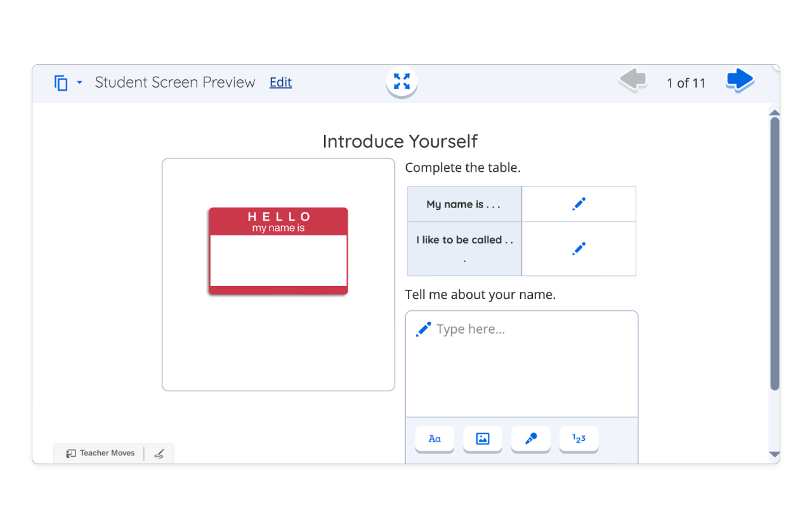The height and width of the screenshot is (529, 812).
Task: Click the 'My name is . . .' table cell
Action: coord(464,204)
